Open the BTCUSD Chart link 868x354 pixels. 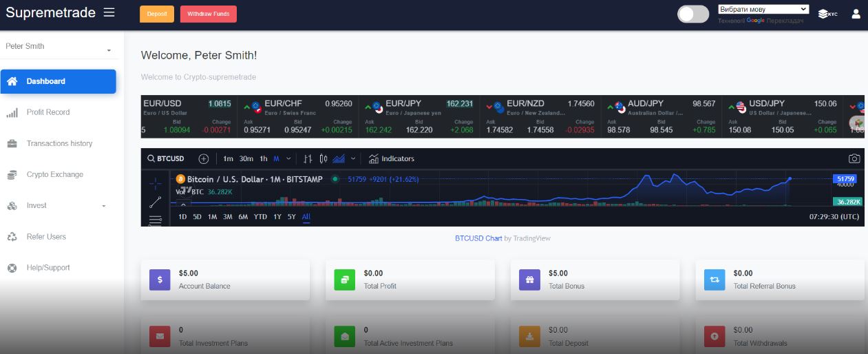point(478,238)
